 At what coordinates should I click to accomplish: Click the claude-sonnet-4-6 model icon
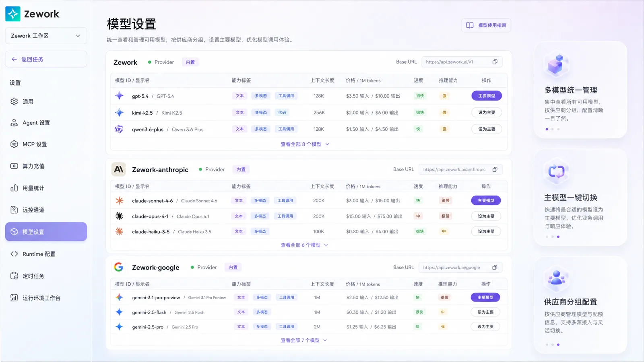(x=119, y=200)
